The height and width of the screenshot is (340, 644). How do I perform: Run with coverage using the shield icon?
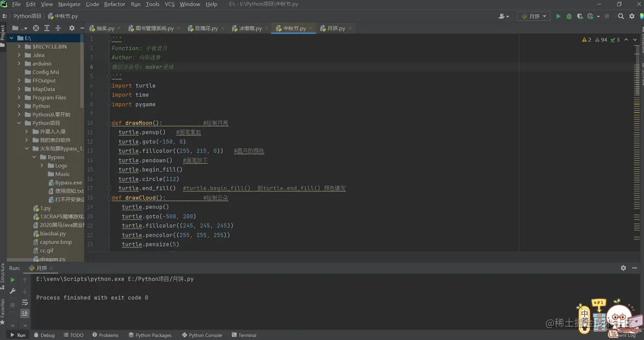coord(579,16)
